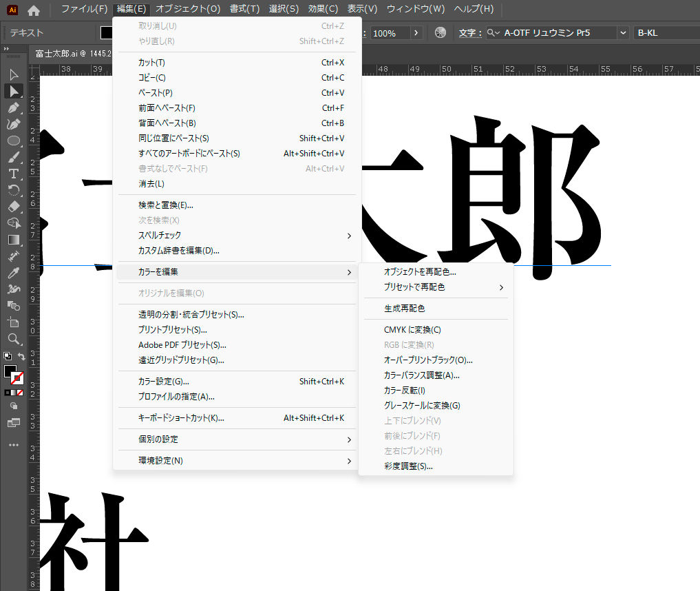Click the Recolor Artwork wheel icon
This screenshot has width=700, height=591.
pos(441,32)
